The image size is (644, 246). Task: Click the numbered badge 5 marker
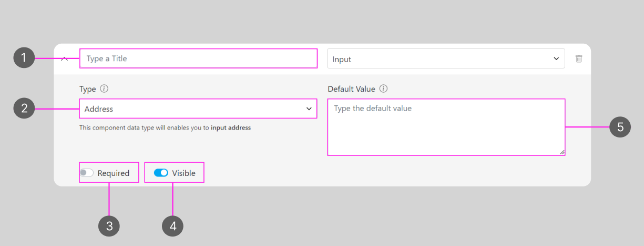click(620, 127)
